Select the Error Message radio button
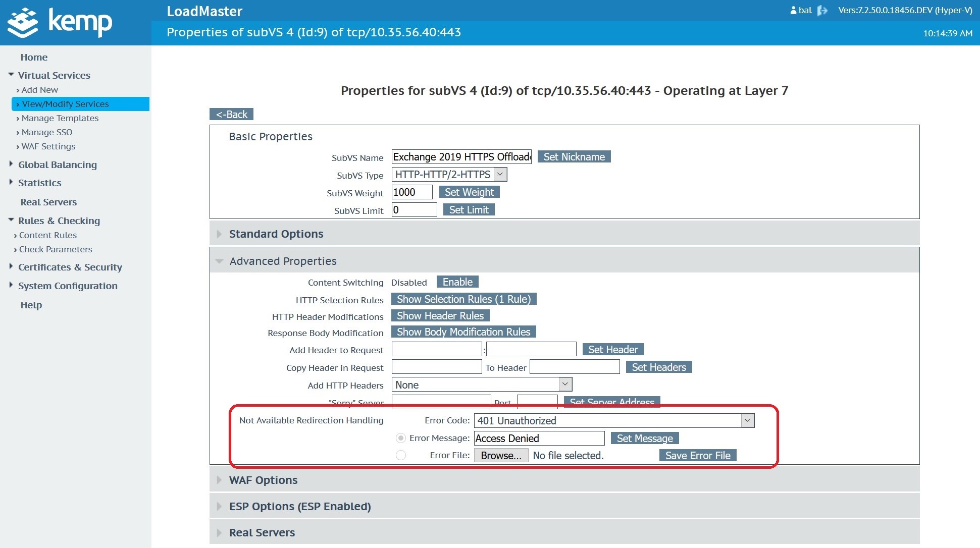Viewport: 980px width, 548px height. coord(401,438)
